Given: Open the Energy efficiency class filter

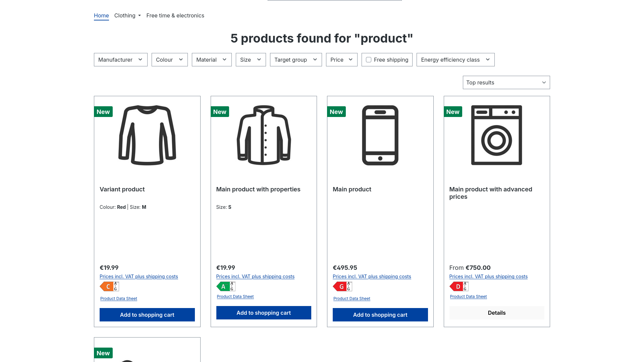Looking at the screenshot, I should [455, 59].
